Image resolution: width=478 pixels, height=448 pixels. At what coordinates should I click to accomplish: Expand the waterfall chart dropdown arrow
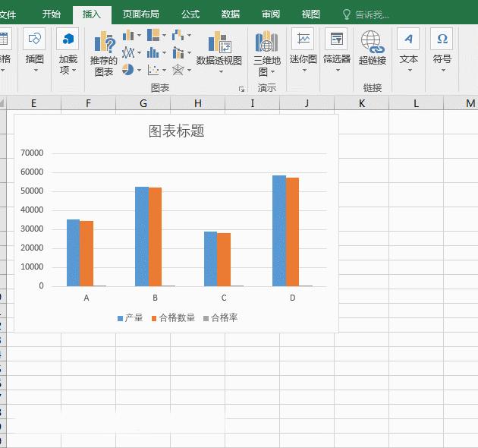(x=190, y=36)
